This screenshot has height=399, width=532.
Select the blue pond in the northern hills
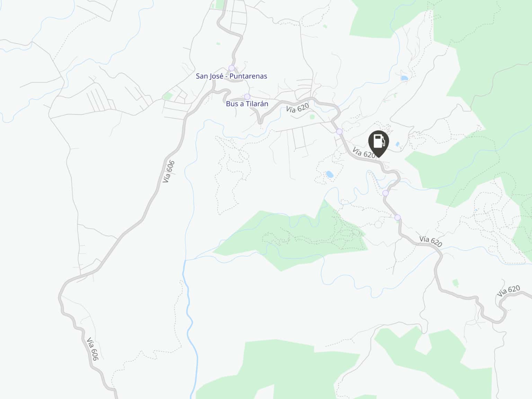click(x=404, y=78)
